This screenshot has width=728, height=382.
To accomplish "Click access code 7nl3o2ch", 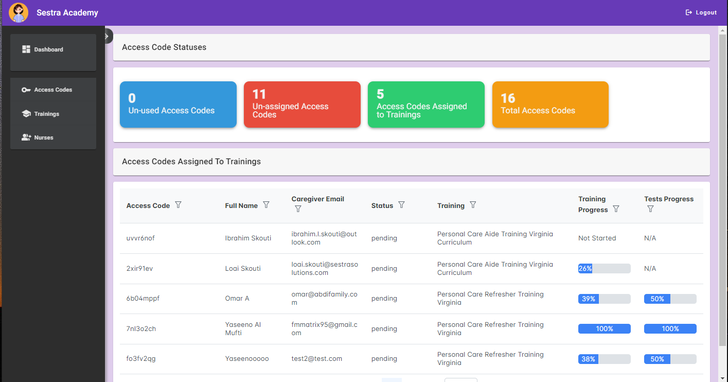I will click(141, 329).
